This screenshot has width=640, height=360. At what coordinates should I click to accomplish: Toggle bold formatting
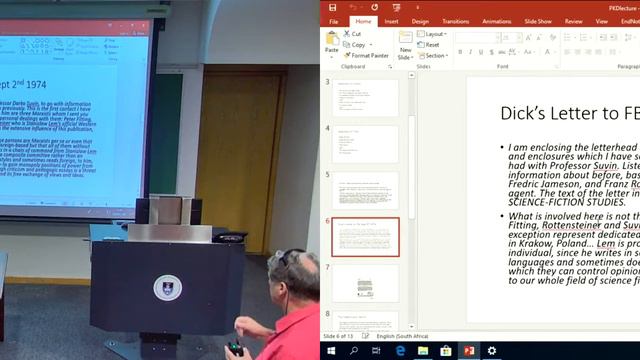(460, 52)
